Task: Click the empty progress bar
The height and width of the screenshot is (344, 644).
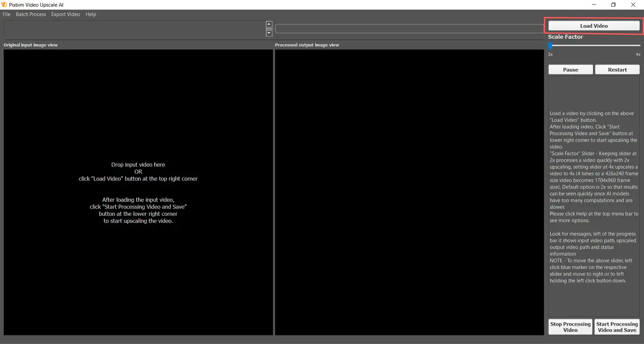Action: tap(409, 29)
